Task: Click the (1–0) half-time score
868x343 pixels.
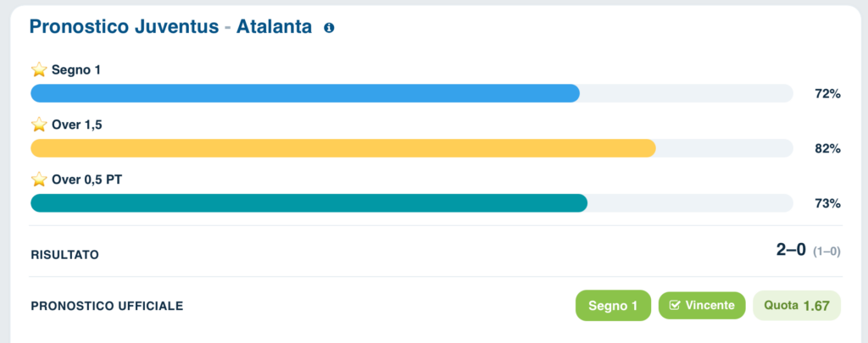Action: coord(826,252)
